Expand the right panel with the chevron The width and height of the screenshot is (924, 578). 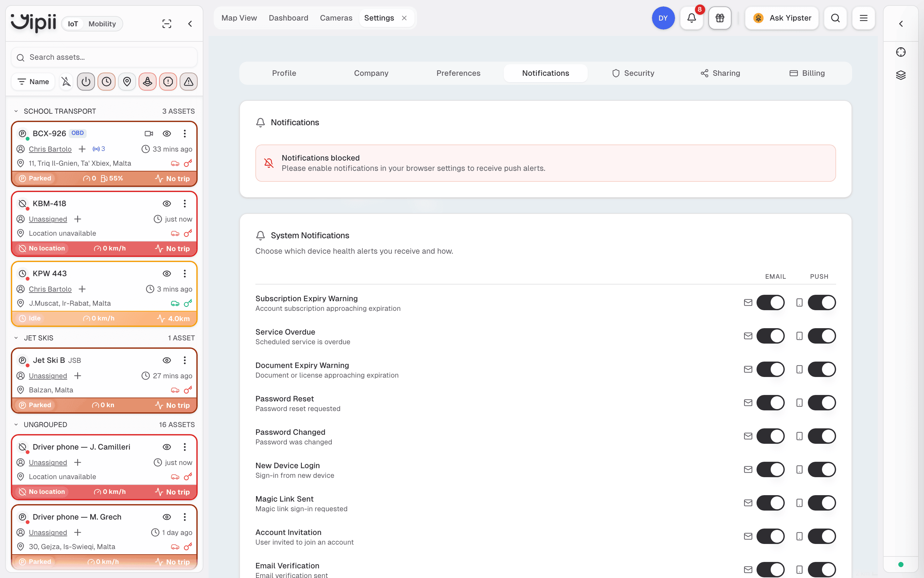(901, 24)
